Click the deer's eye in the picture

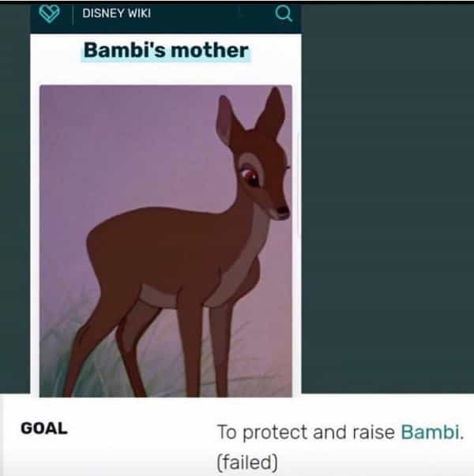[x=250, y=176]
